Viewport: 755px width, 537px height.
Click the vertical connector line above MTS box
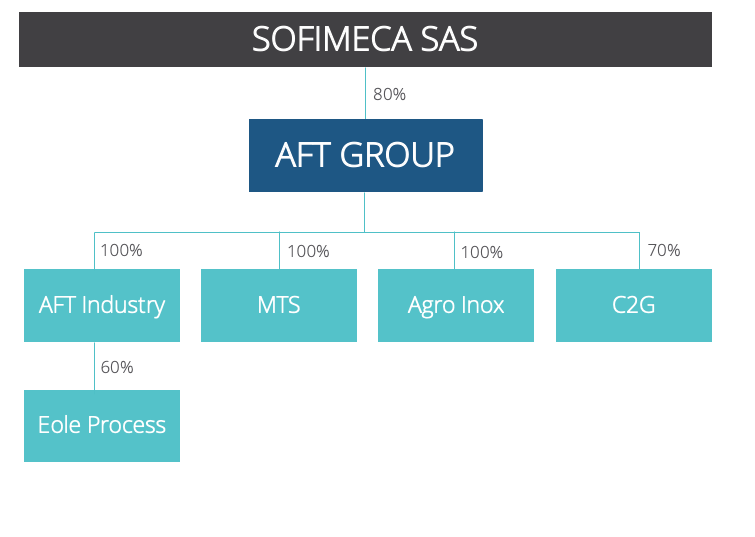[279, 251]
